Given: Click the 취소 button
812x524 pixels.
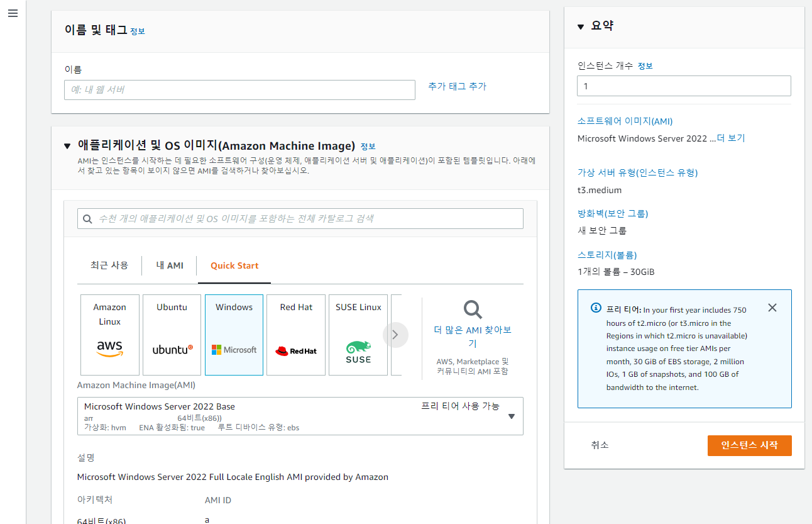Looking at the screenshot, I should coord(600,445).
